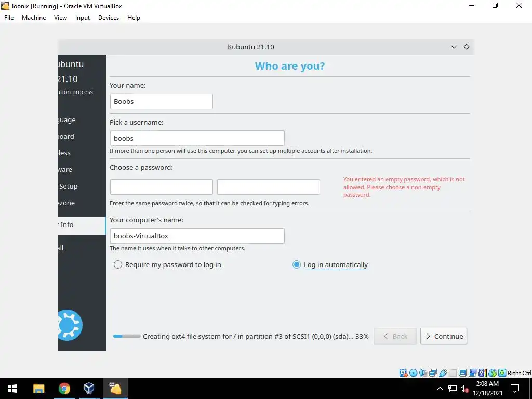Click the 'Choose a password:' label
This screenshot has height=399, width=532.
(x=141, y=168)
